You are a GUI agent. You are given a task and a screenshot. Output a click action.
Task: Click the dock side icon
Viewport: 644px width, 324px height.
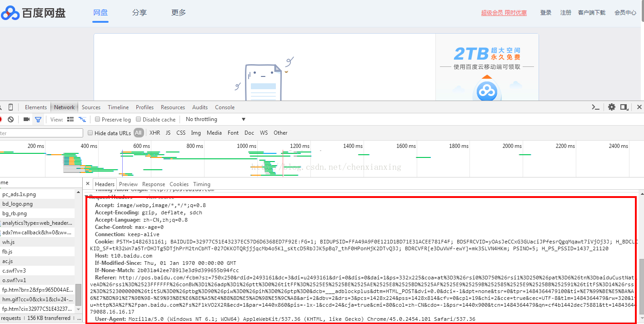tap(624, 107)
